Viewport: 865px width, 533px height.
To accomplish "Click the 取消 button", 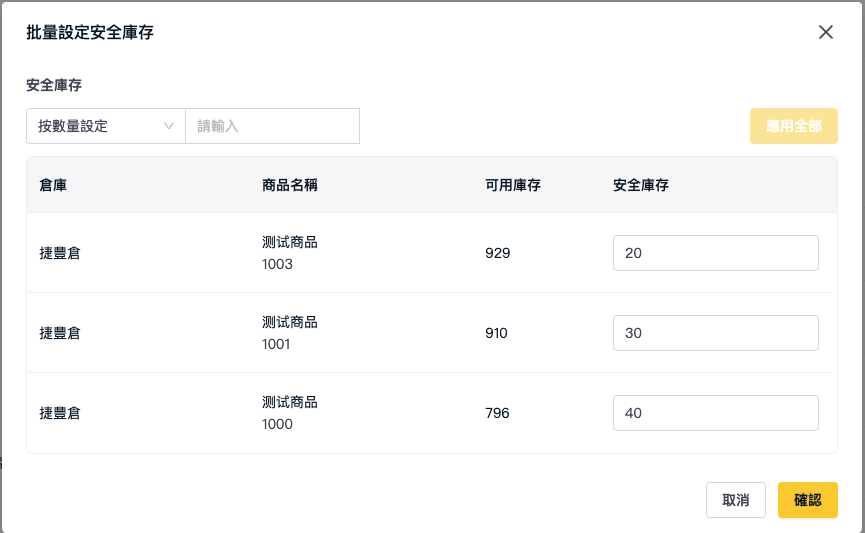I will (735, 500).
